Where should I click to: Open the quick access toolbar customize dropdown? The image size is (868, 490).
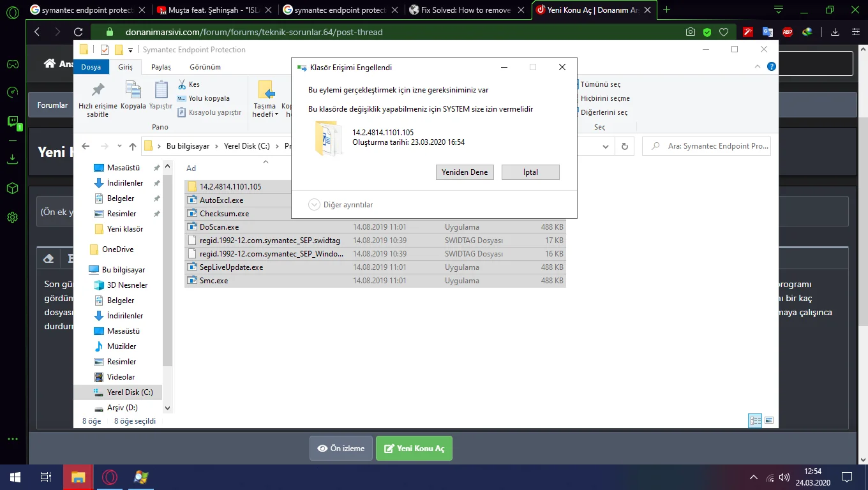[131, 50]
